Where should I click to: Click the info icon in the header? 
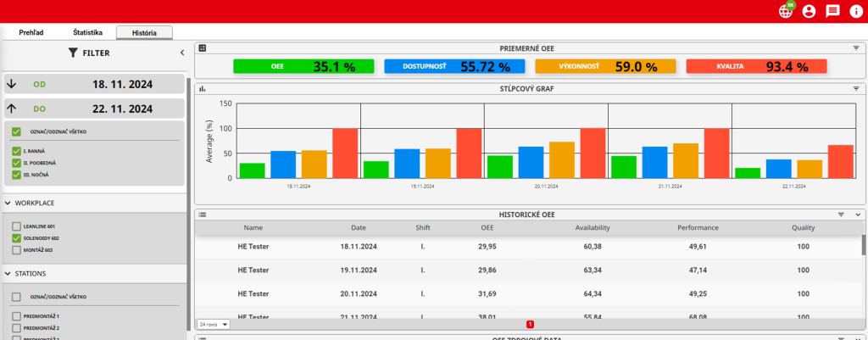click(x=855, y=11)
